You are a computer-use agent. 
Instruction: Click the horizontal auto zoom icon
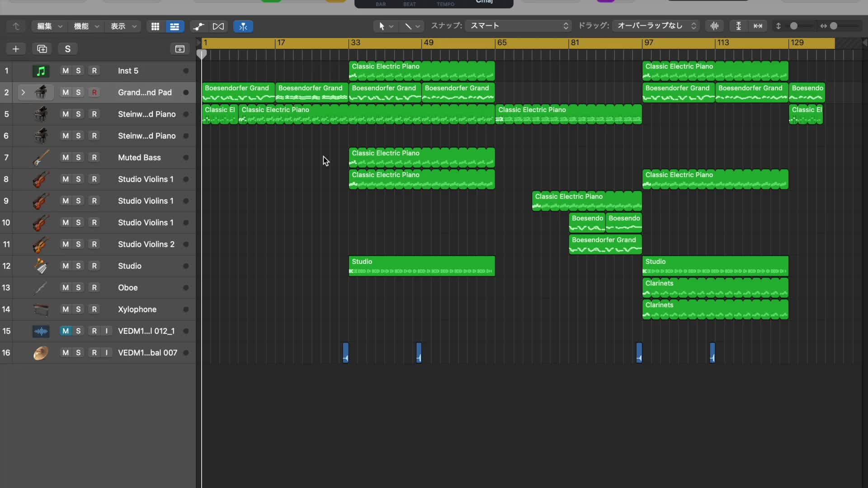[x=758, y=26]
